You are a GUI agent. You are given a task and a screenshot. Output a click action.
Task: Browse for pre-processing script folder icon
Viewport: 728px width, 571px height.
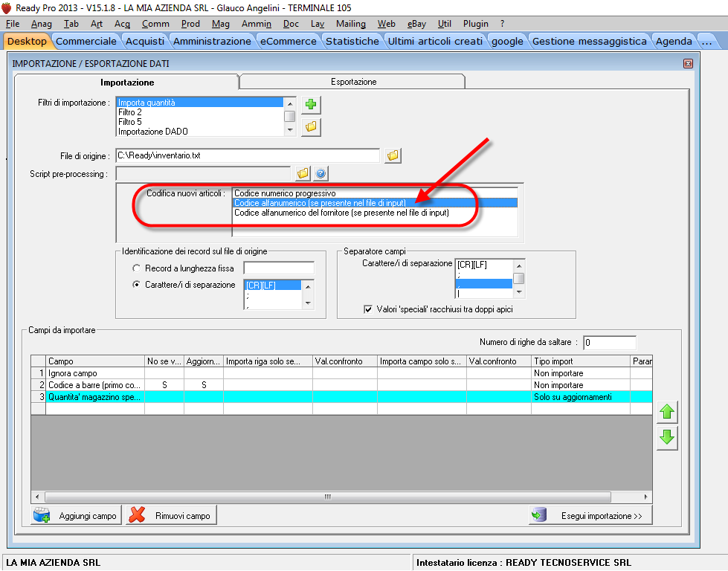pos(303,174)
